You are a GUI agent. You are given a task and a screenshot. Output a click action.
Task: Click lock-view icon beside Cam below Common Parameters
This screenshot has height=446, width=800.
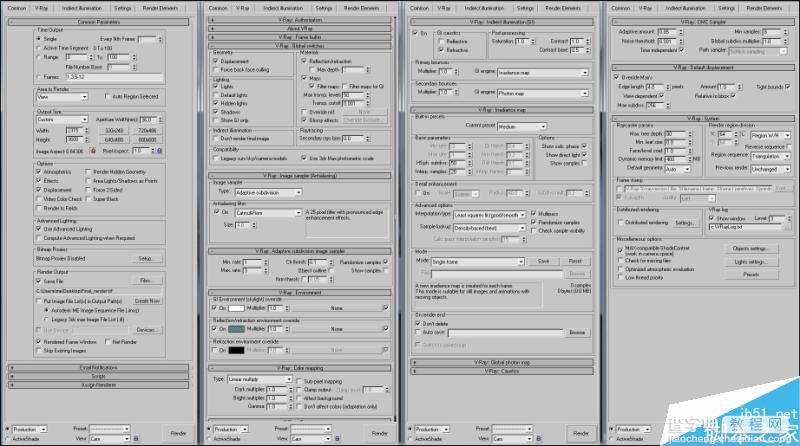[136, 439]
